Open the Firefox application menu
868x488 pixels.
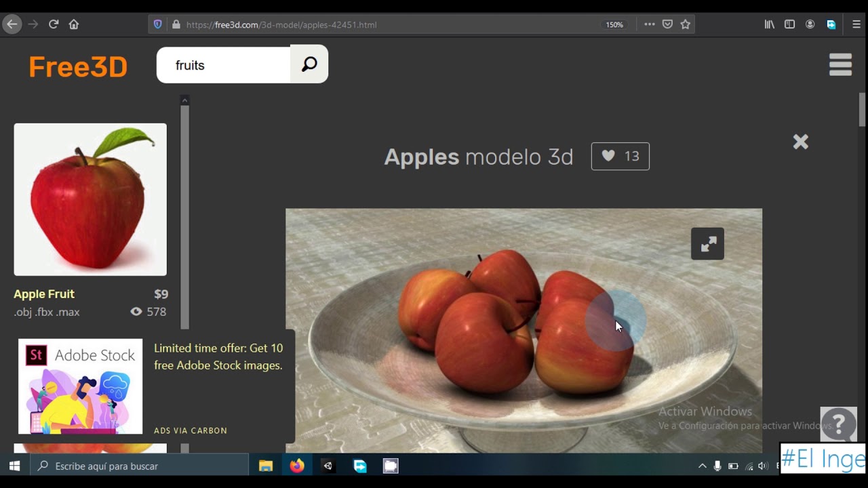tap(856, 24)
